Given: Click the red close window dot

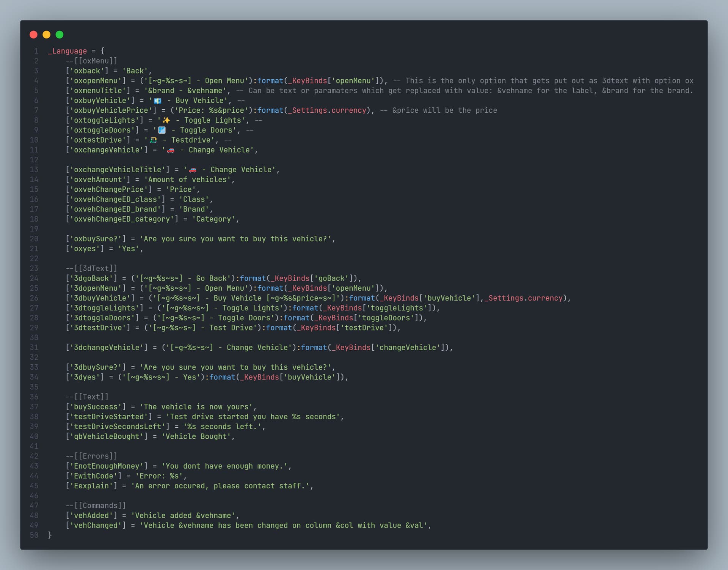Looking at the screenshot, I should tap(33, 35).
